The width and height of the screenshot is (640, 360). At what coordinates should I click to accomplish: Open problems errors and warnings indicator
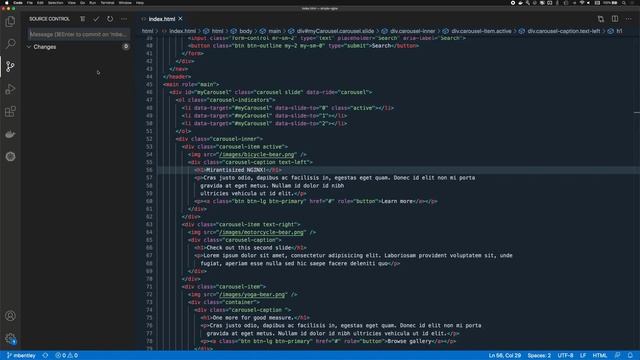[66, 356]
